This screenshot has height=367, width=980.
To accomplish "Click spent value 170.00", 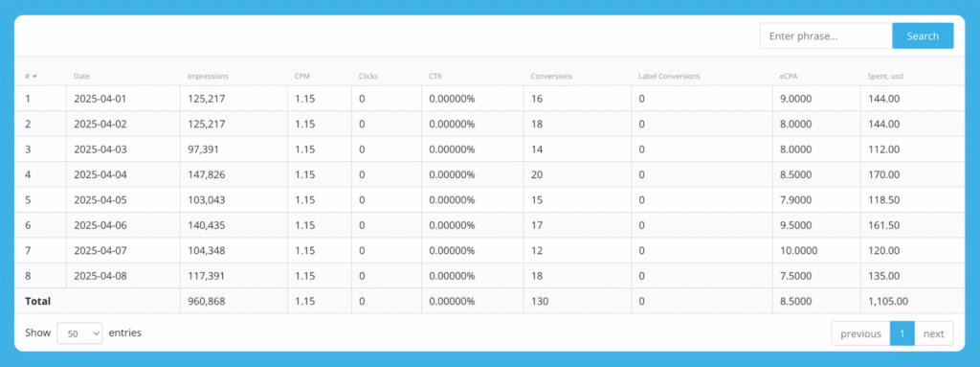I will (883, 174).
